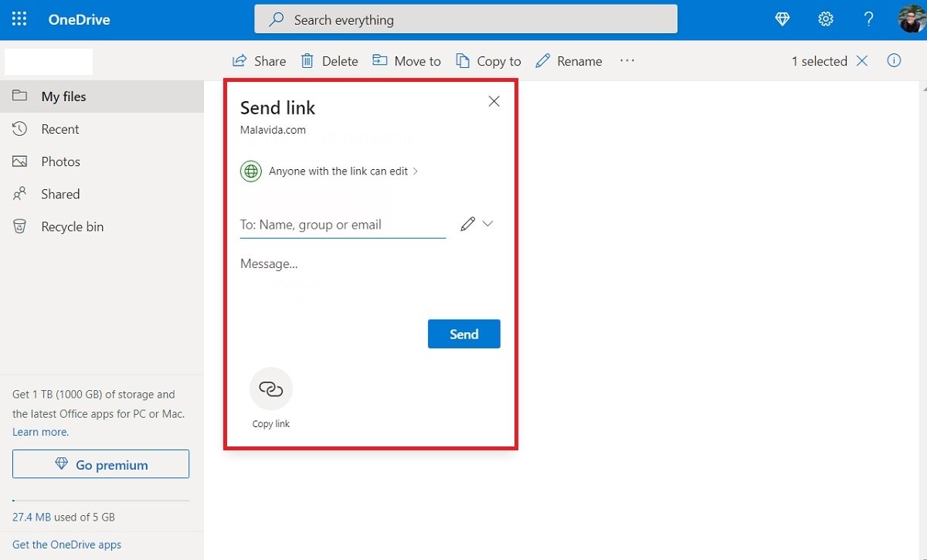Open the Recycle bin
Image resolution: width=927 pixels, height=560 pixels.
click(102, 226)
